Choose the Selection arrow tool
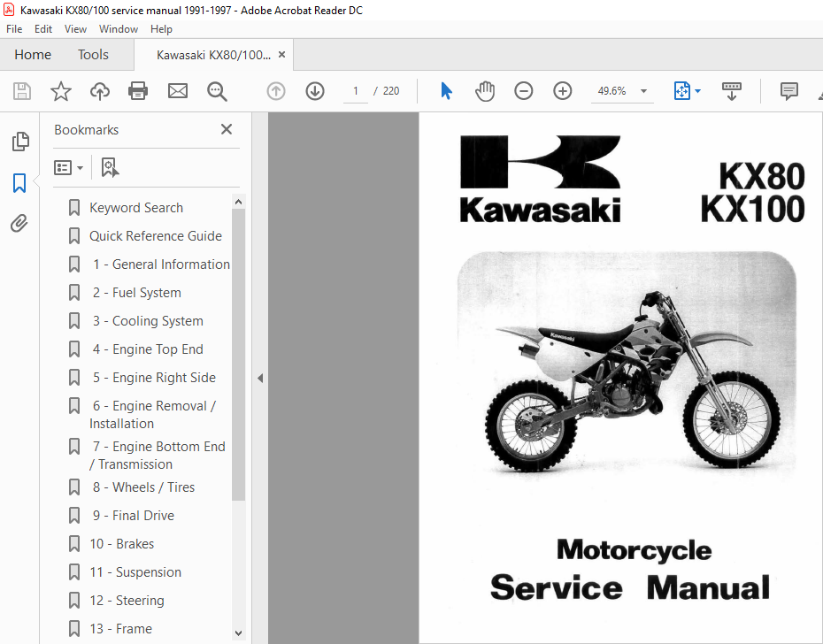Viewport: 823px width, 644px height. point(446,91)
